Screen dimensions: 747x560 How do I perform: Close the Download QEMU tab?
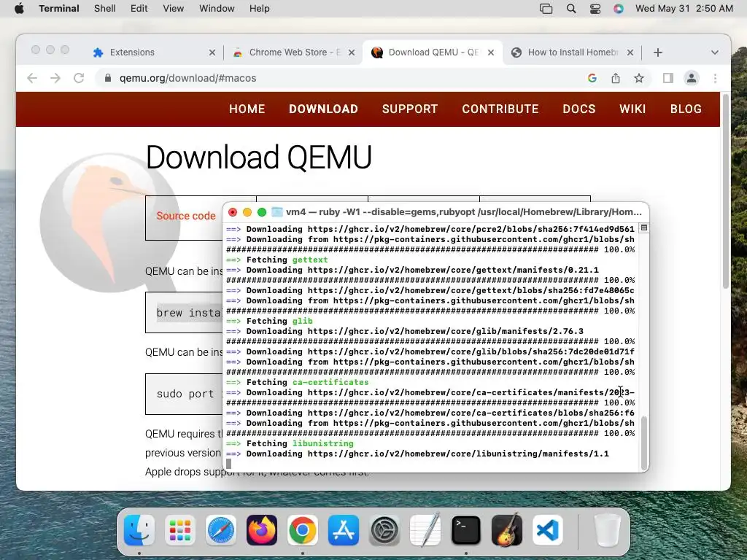click(x=491, y=52)
